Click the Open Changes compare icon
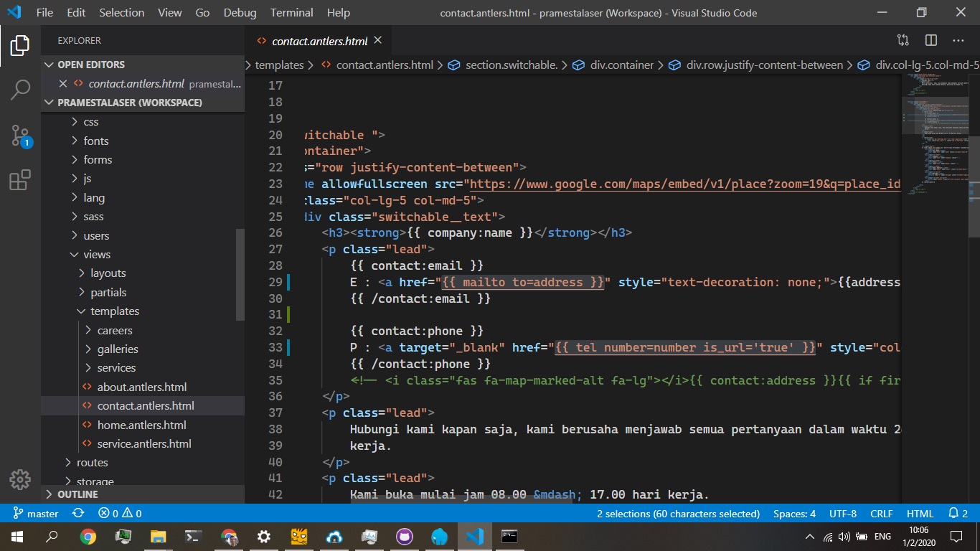This screenshot has height=551, width=980. tap(903, 41)
